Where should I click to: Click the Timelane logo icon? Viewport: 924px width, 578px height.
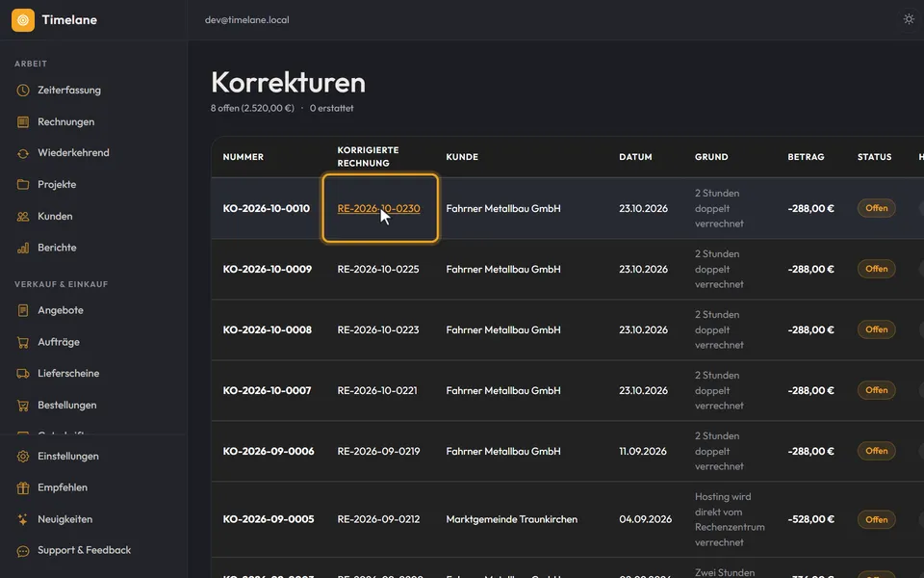click(x=23, y=20)
